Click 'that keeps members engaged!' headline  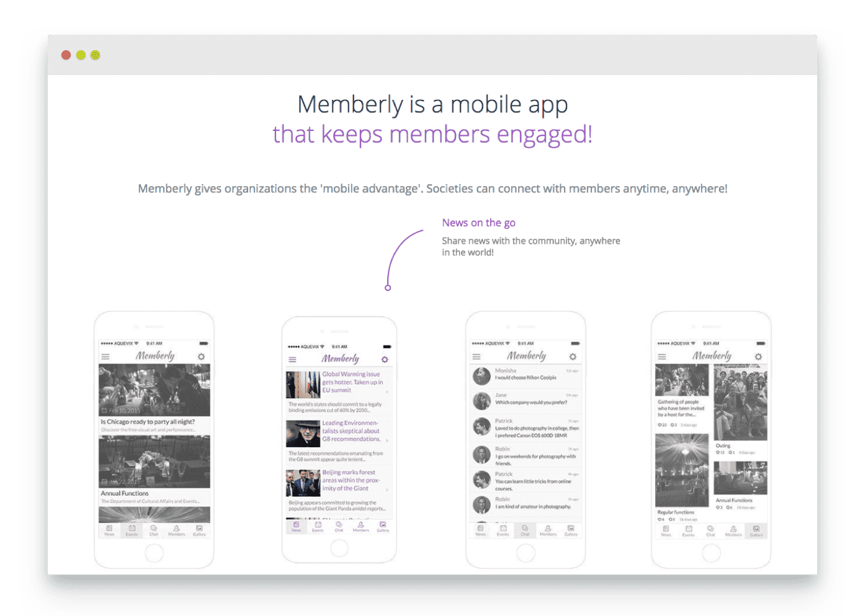click(x=432, y=135)
